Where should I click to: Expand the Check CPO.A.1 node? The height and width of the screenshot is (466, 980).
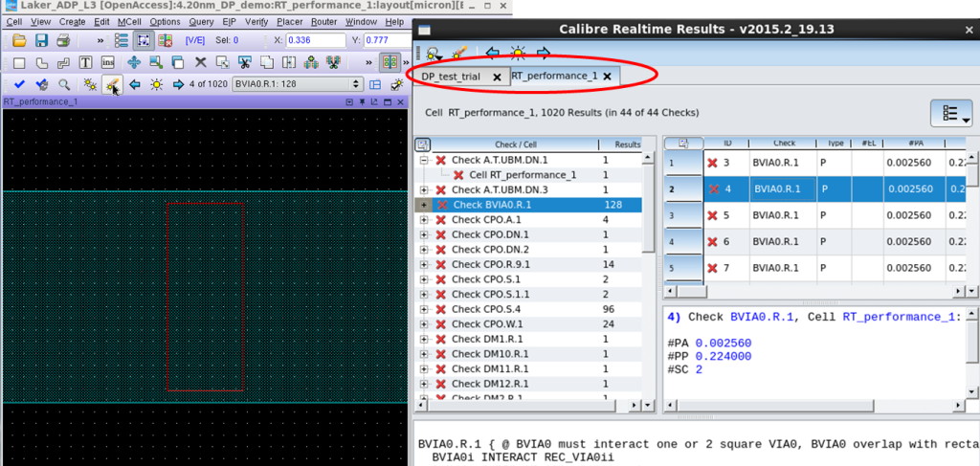(424, 220)
